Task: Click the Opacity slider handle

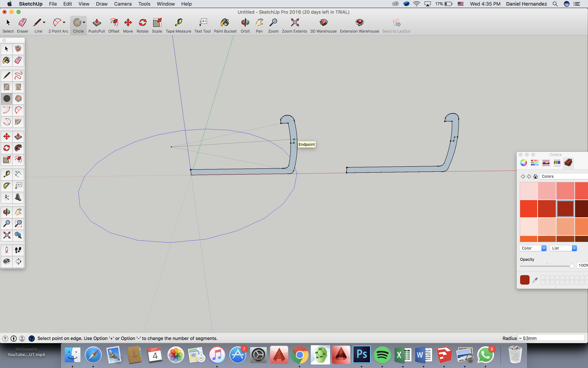Action: [x=572, y=265]
